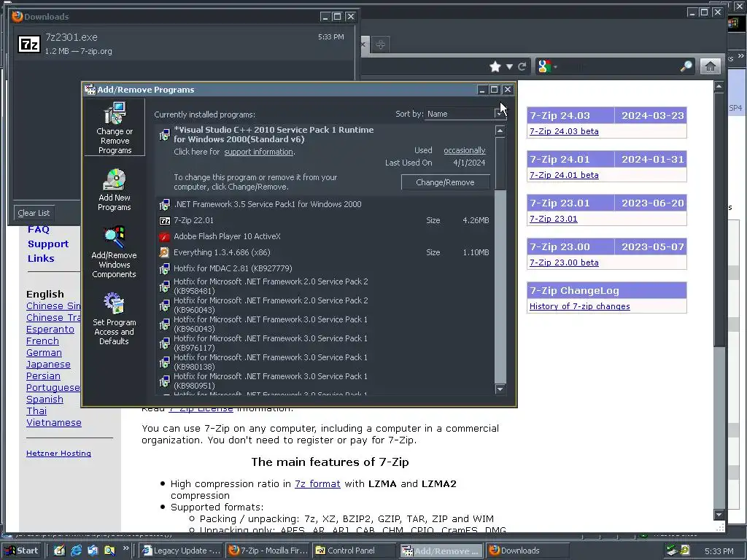Open Set Program Access and Defaults
The width and height of the screenshot is (747, 560).
click(115, 319)
